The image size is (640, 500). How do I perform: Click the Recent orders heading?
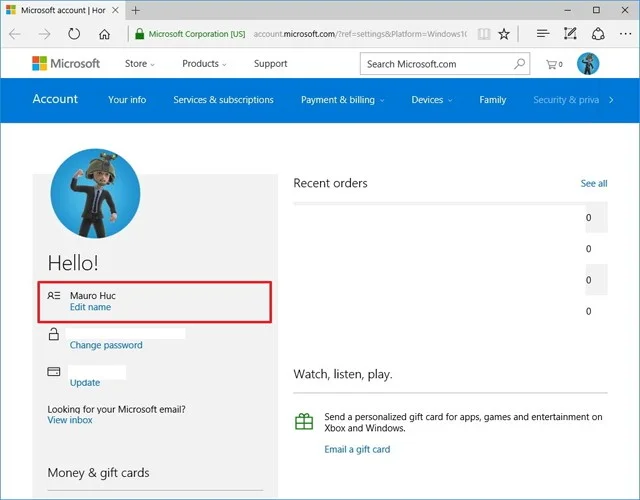330,183
